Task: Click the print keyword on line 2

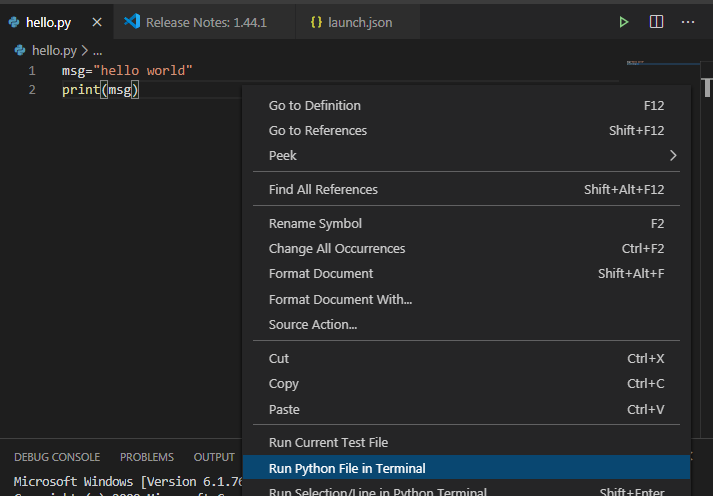Action: [81, 90]
